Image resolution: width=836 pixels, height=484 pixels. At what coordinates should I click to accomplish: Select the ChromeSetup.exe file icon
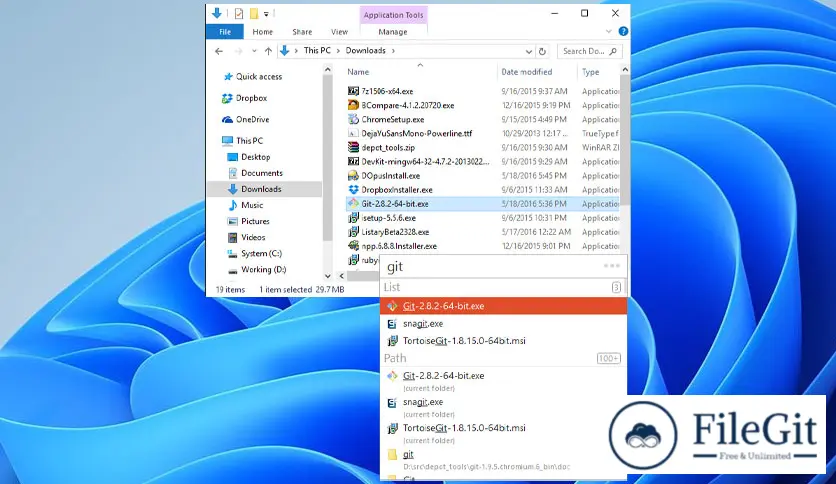353,119
